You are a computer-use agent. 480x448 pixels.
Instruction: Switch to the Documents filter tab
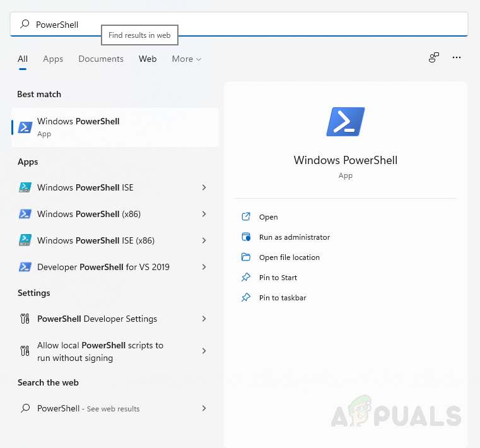pos(101,59)
